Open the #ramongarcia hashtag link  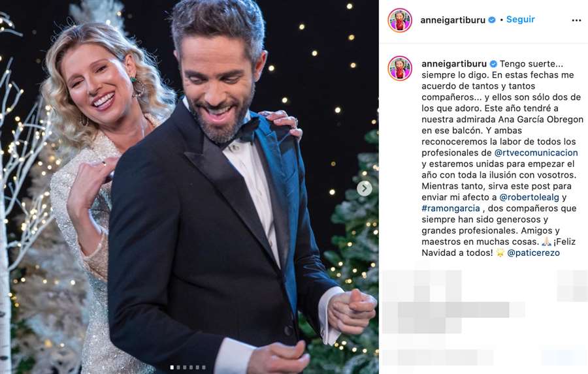[x=451, y=208]
